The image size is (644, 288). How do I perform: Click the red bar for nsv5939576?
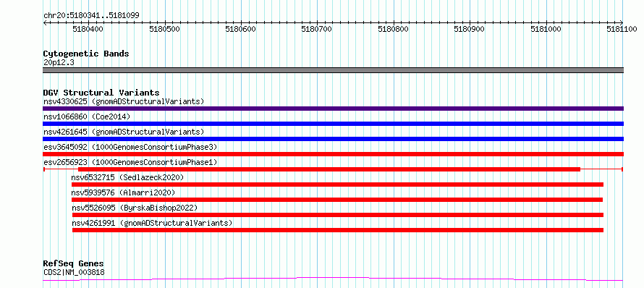tap(337, 200)
